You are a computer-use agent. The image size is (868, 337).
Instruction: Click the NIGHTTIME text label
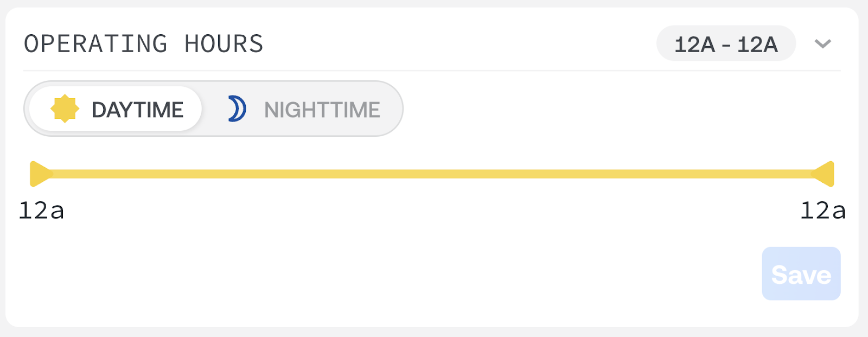322,110
